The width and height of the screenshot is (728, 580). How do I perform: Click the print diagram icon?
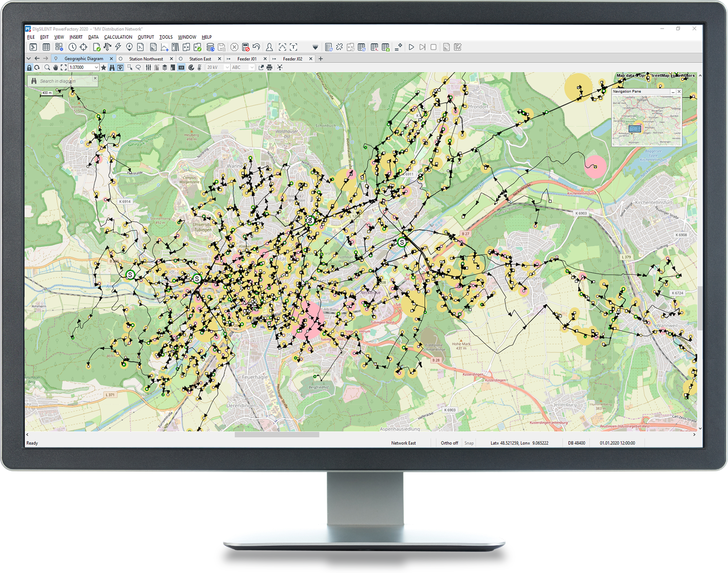(x=269, y=67)
